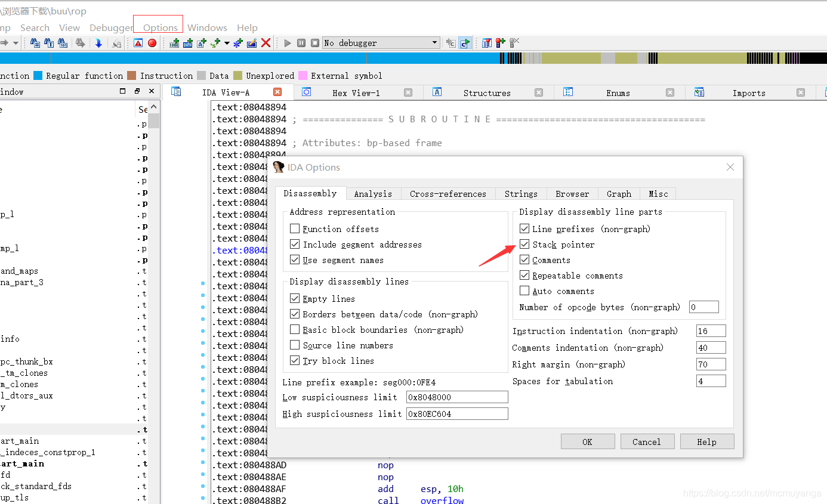
Task: Click the convert to data icon
Action: (x=187, y=43)
